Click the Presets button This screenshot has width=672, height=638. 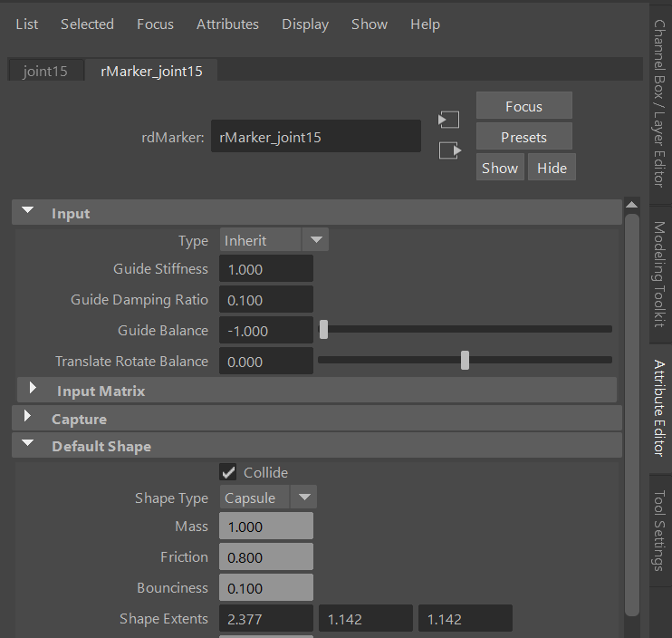pos(523,137)
